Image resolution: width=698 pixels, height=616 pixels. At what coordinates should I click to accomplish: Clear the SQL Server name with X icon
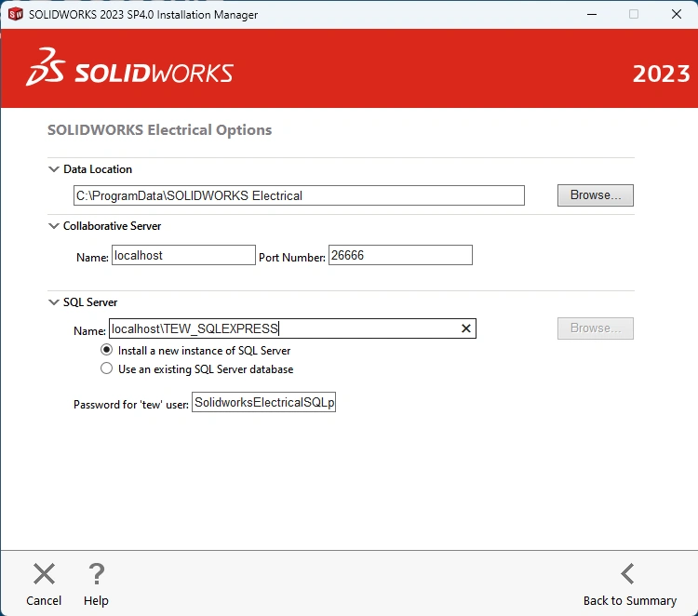point(466,328)
